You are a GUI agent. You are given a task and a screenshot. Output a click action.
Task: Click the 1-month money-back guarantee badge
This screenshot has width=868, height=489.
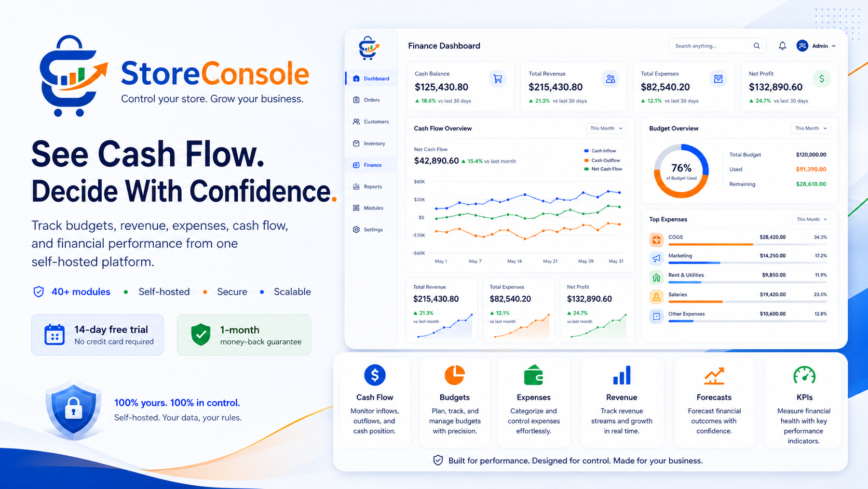coord(244,335)
